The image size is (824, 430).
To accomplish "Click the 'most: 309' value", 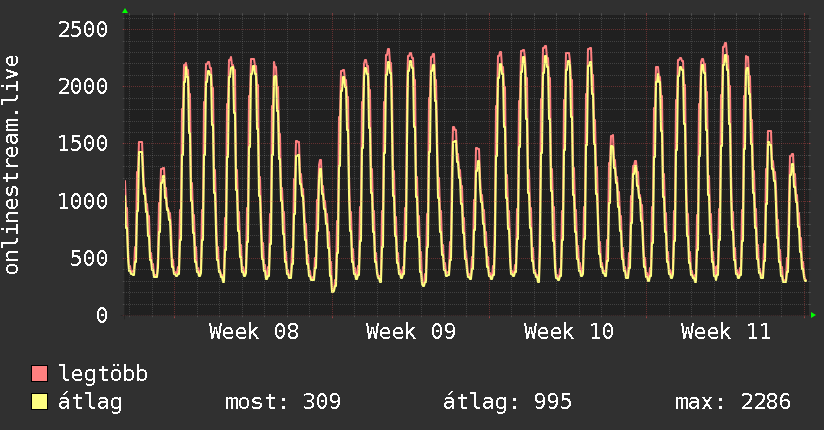I will [x=283, y=402].
